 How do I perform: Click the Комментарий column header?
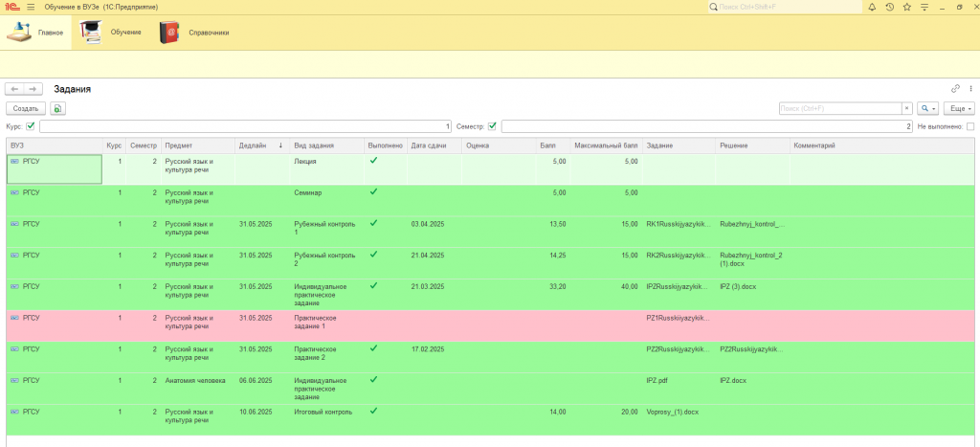point(881,145)
